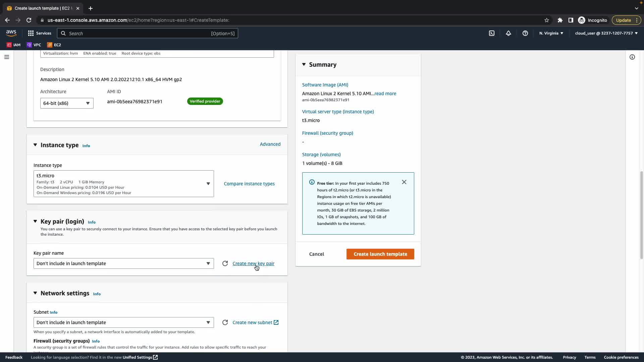This screenshot has height=362, width=644.
Task: Open the Key pair name dropdown
Action: point(123,263)
